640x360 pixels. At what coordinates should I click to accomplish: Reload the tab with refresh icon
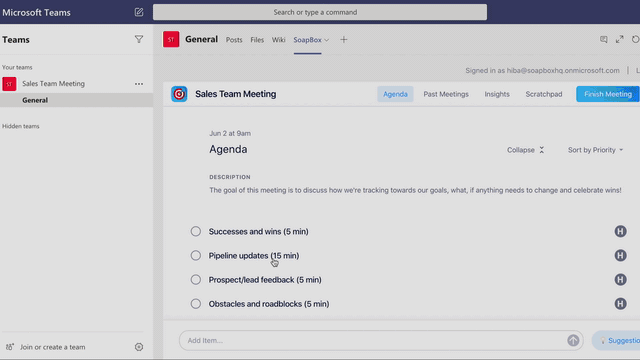click(636, 39)
